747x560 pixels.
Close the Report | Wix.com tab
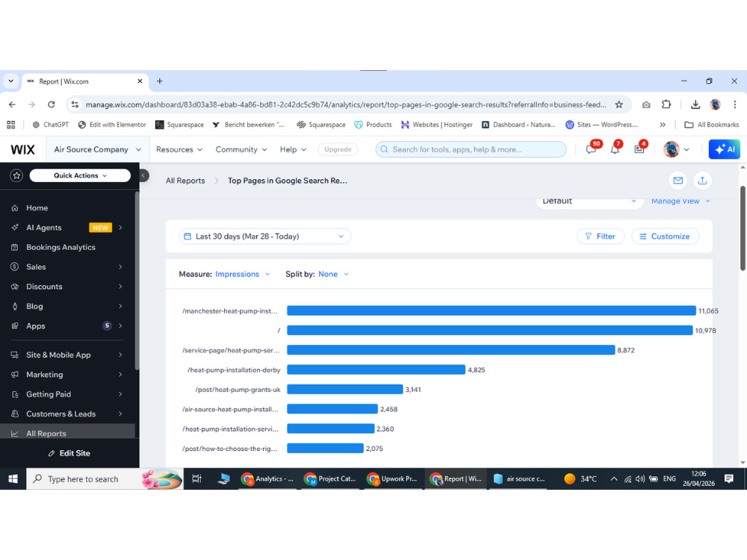click(x=140, y=81)
